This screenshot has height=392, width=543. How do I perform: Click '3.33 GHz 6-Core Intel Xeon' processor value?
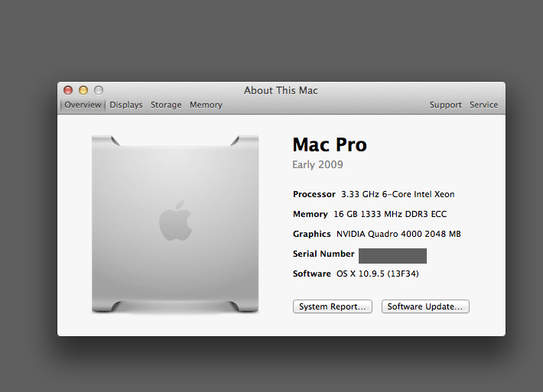(x=398, y=194)
